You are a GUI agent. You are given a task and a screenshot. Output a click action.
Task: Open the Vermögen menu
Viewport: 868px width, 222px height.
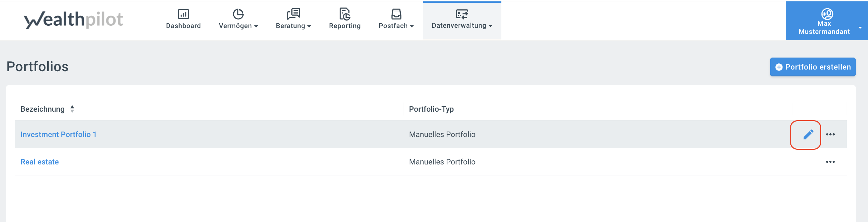point(238,26)
